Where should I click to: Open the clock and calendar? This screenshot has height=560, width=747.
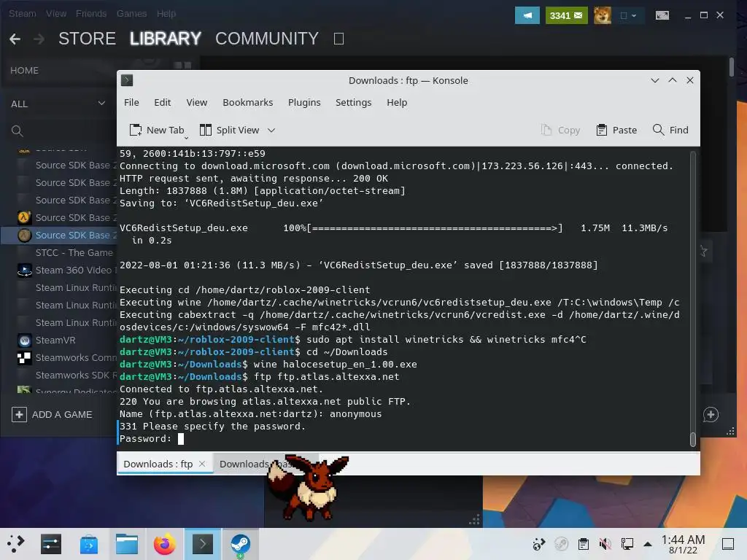[683, 544]
